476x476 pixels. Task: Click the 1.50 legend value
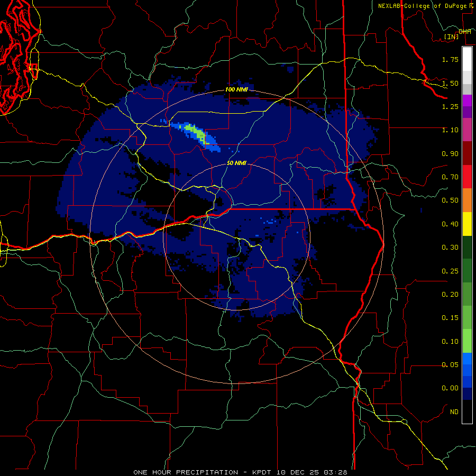[x=450, y=83]
